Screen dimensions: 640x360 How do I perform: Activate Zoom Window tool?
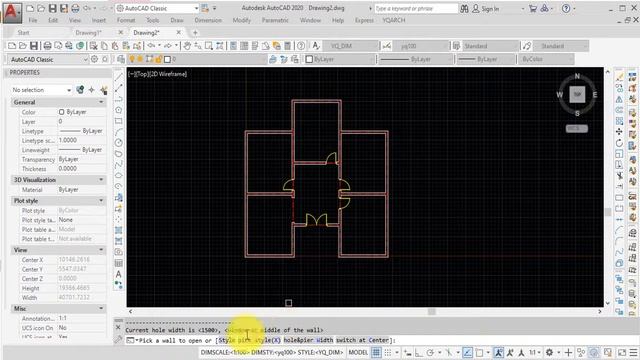tap(209, 46)
